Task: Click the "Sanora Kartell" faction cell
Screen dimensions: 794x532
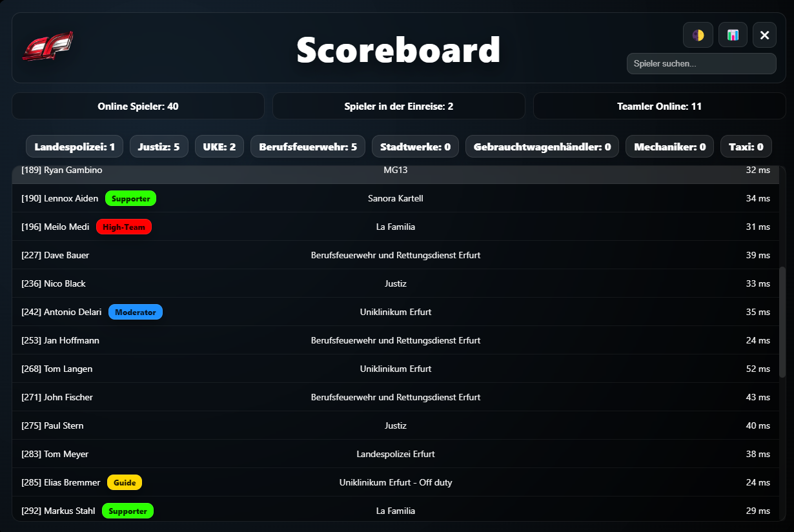Action: click(x=396, y=198)
